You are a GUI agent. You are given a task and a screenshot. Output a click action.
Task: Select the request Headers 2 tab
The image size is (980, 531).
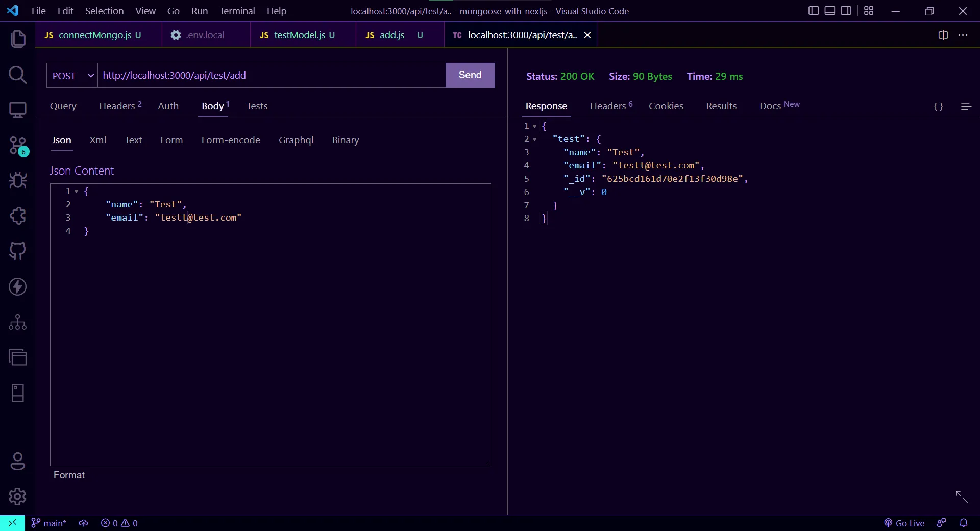click(120, 106)
